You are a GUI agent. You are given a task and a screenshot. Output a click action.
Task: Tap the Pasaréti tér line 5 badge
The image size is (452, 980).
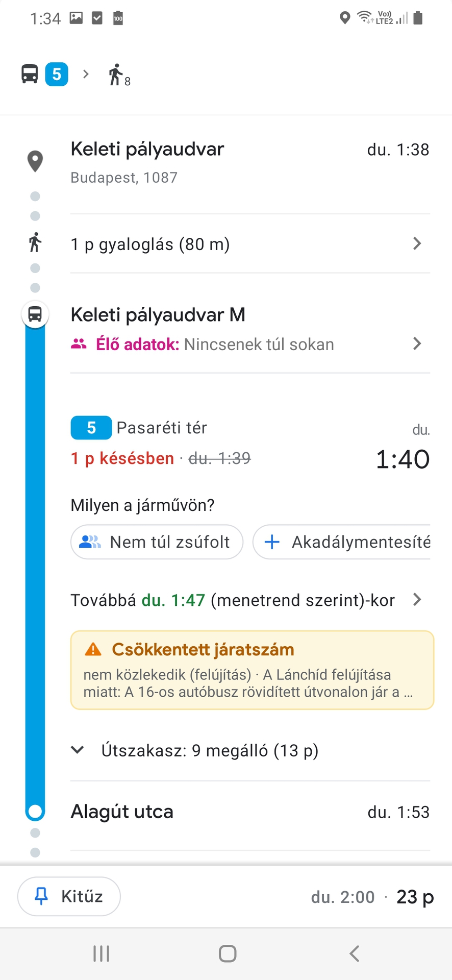coord(91,428)
